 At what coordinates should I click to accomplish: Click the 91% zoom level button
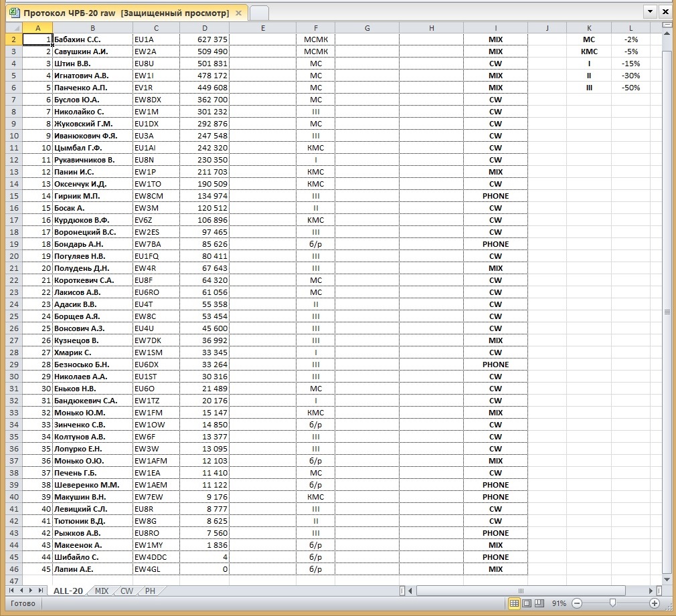pyautogui.click(x=558, y=603)
